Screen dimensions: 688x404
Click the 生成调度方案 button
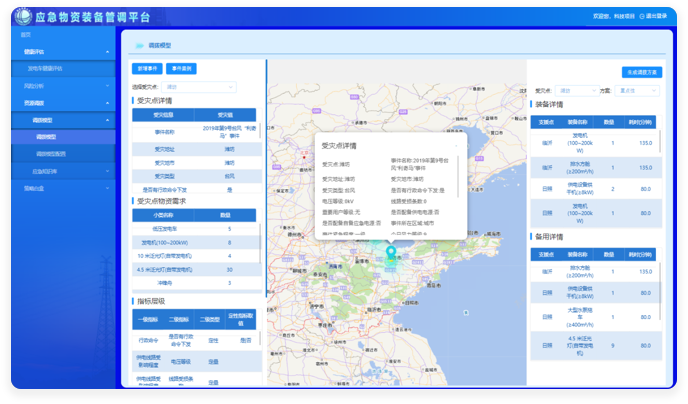coord(641,72)
